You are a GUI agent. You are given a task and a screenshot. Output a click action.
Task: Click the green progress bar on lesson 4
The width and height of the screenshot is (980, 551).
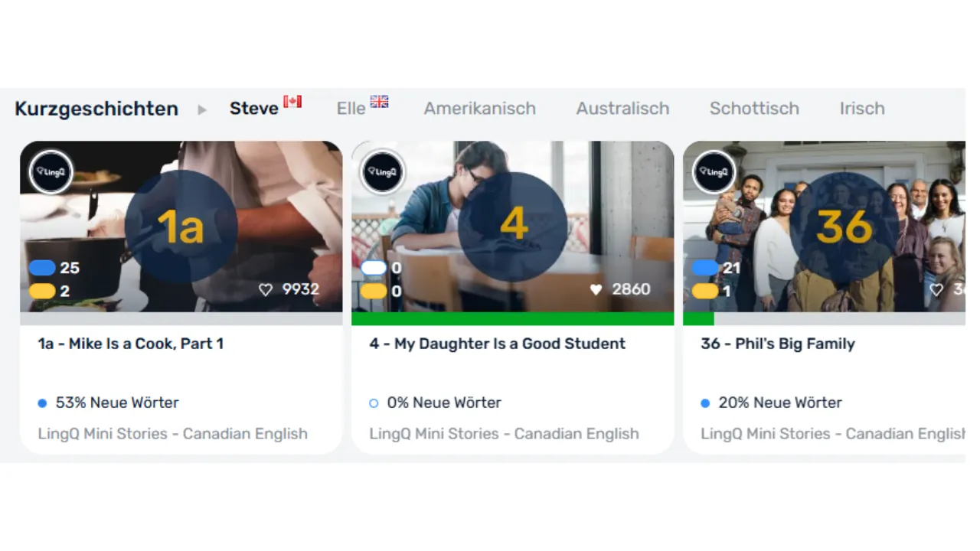[x=513, y=318]
